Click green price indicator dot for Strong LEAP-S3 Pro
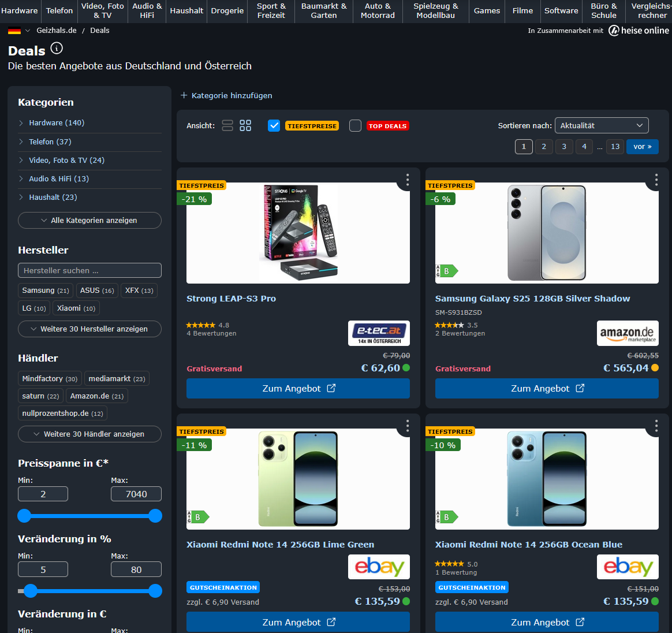Screen dimensions: 672x633 [x=406, y=368]
